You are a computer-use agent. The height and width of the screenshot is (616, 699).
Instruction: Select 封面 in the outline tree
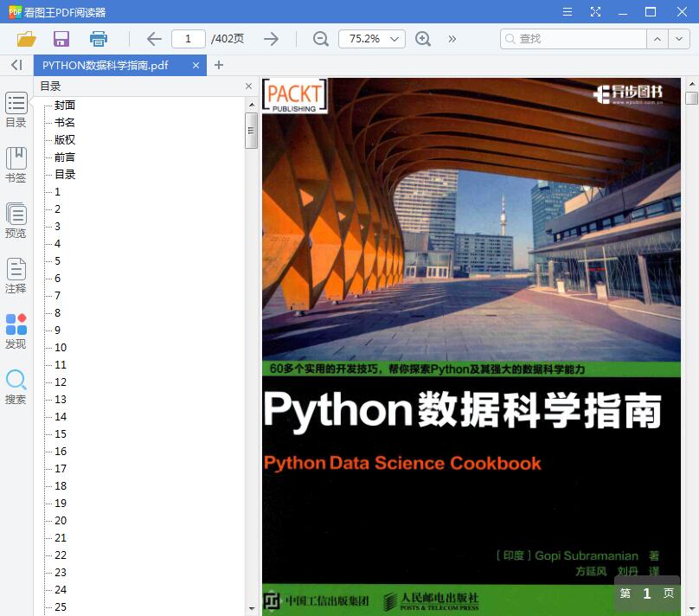[65, 106]
